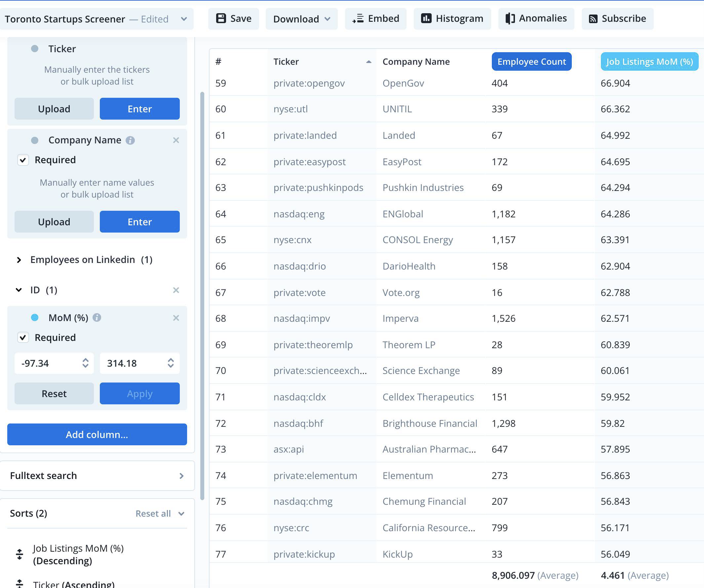Screen dimensions: 704x588
Task: Click the Company Name info icon
Action: coord(130,140)
